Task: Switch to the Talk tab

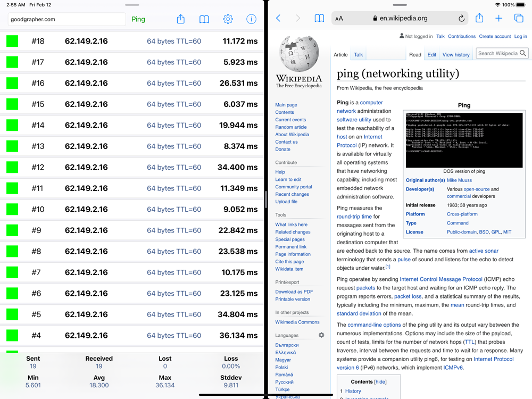Action: click(x=358, y=55)
